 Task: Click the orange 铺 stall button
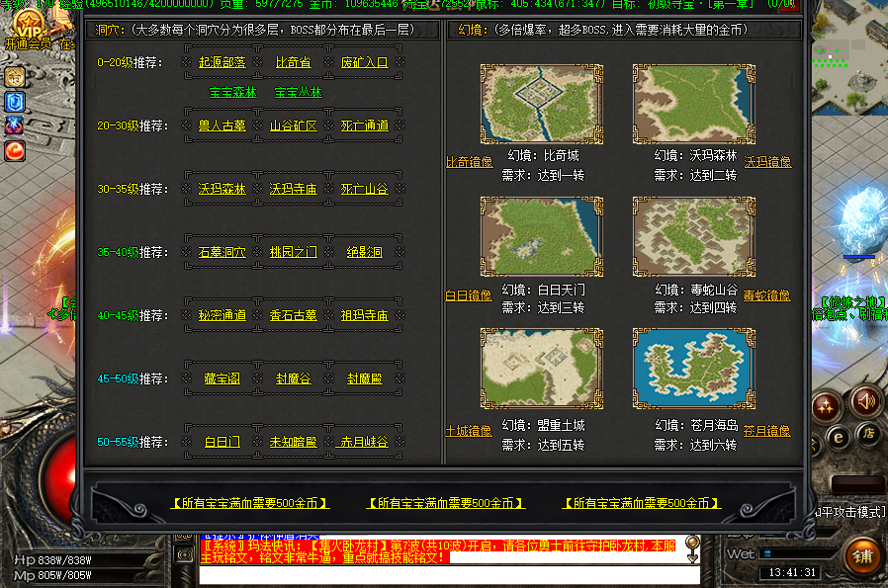click(x=865, y=556)
